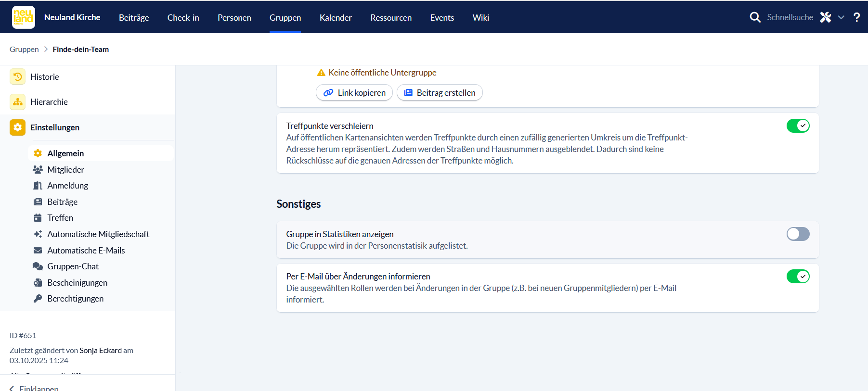
Task: Click the Gruppen breadcrumb link
Action: [24, 50]
